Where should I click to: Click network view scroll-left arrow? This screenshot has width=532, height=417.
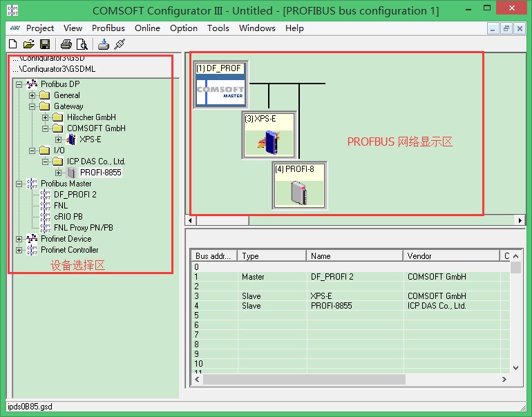point(190,220)
